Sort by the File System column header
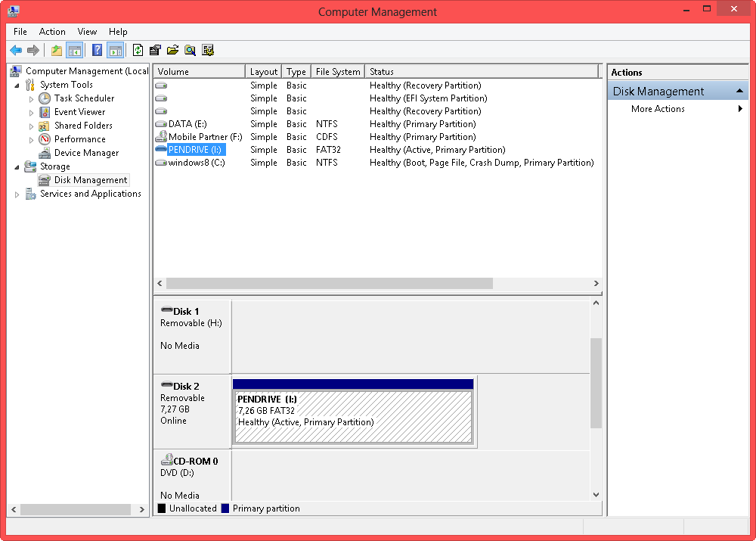This screenshot has width=756, height=541. pos(338,72)
